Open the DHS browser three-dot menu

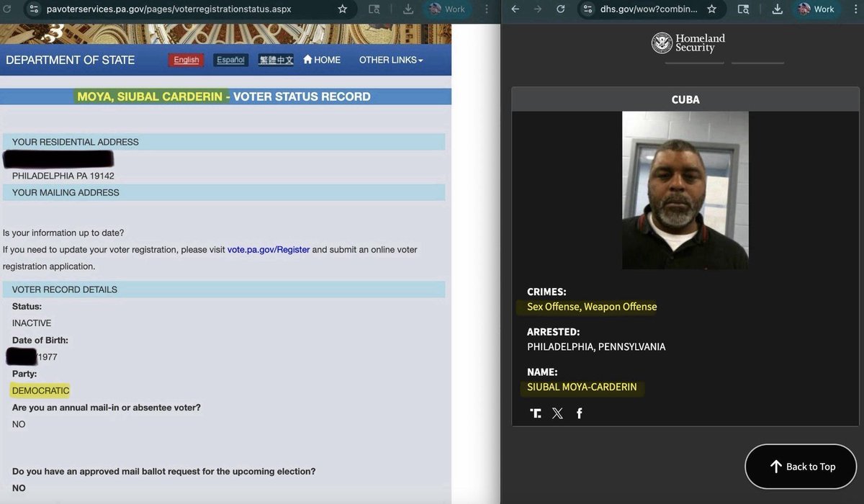click(x=856, y=9)
